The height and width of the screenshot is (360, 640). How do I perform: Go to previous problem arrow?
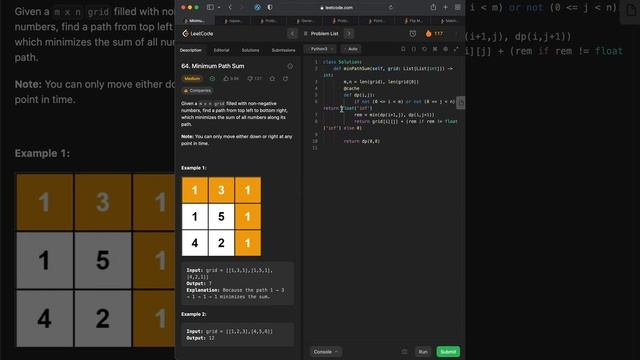point(292,33)
